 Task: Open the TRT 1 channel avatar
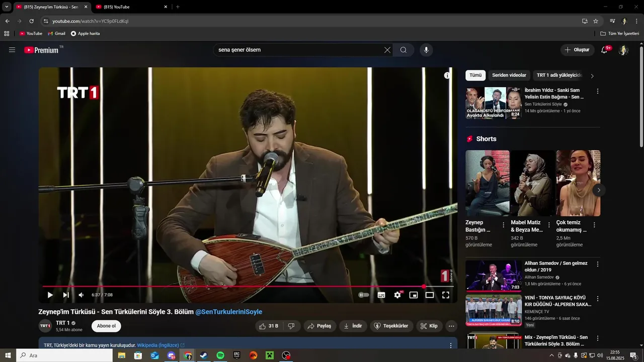45,326
